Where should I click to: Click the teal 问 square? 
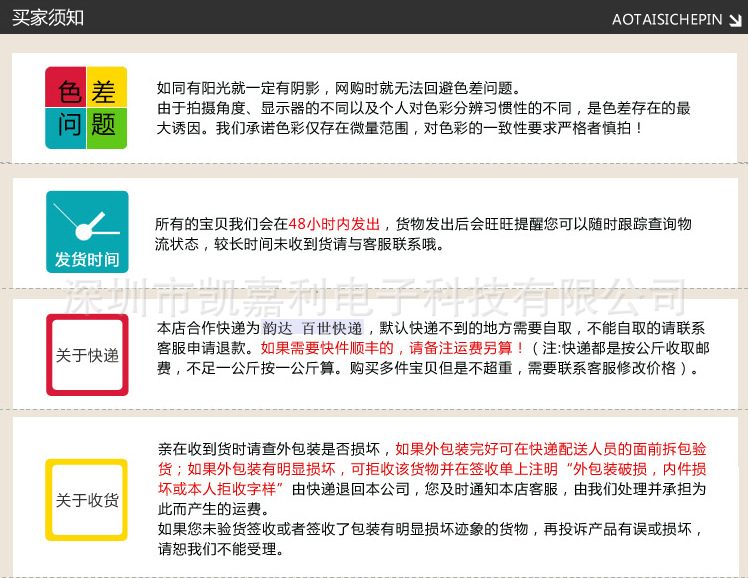coord(66,128)
